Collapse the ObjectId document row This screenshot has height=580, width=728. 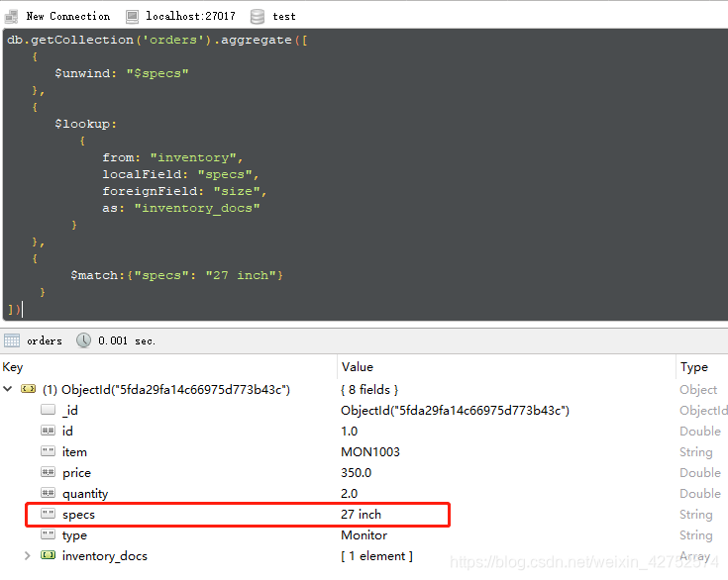point(8,389)
